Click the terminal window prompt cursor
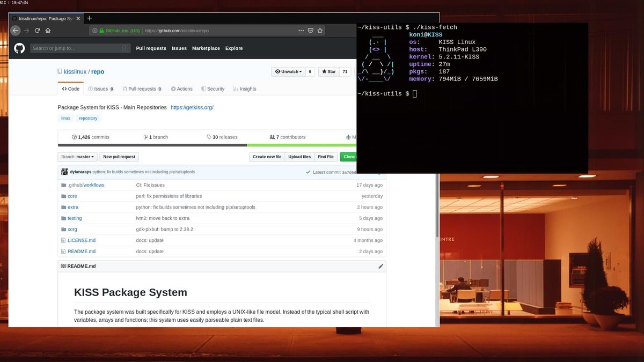Viewport: 644px width, 362px height. click(x=414, y=94)
